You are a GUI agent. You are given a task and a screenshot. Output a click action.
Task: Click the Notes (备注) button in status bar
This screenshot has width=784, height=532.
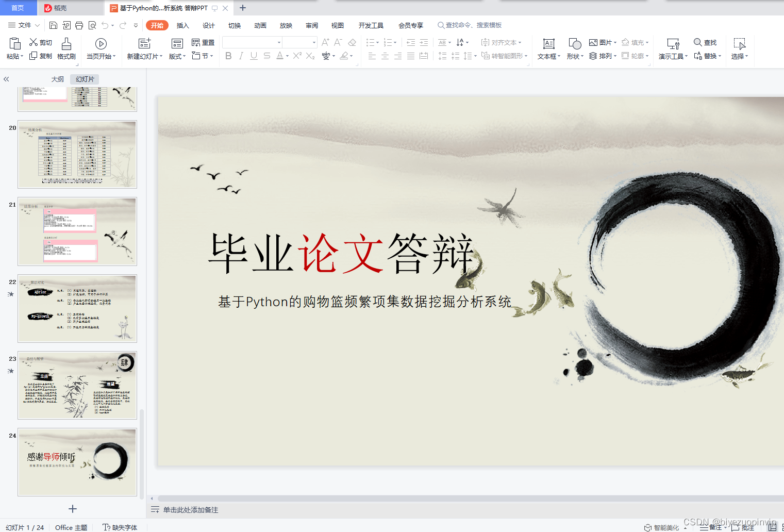tap(710, 527)
